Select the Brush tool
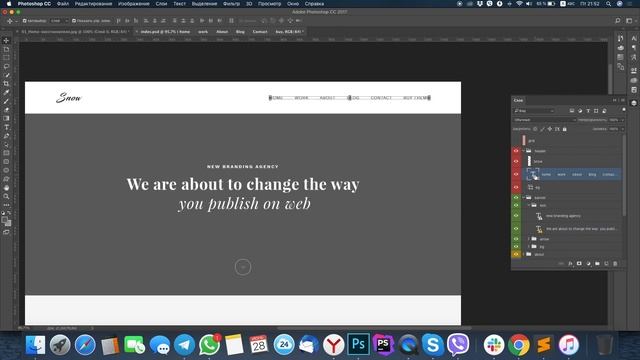640x360 pixels. click(x=6, y=101)
